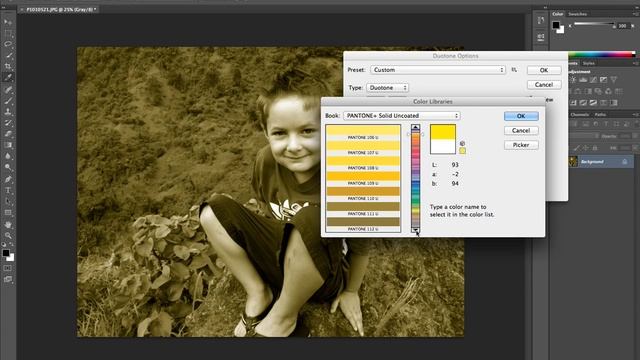The image size is (640, 360).
Task: Add a Levels adjustment
Action: [x=583, y=80]
